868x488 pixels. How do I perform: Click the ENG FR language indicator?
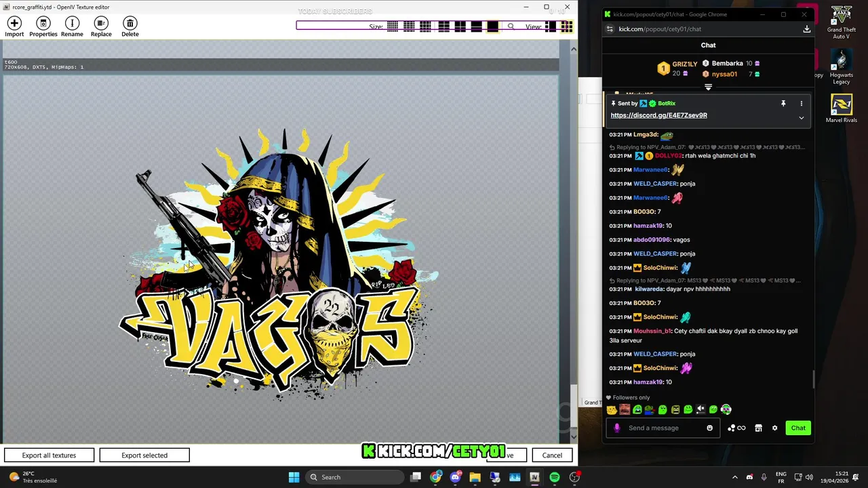[781, 477]
